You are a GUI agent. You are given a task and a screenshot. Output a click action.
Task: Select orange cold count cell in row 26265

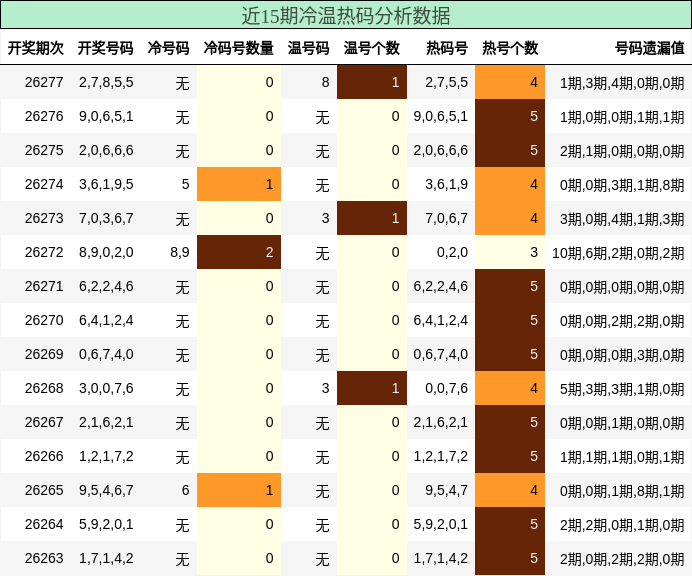click(239, 490)
